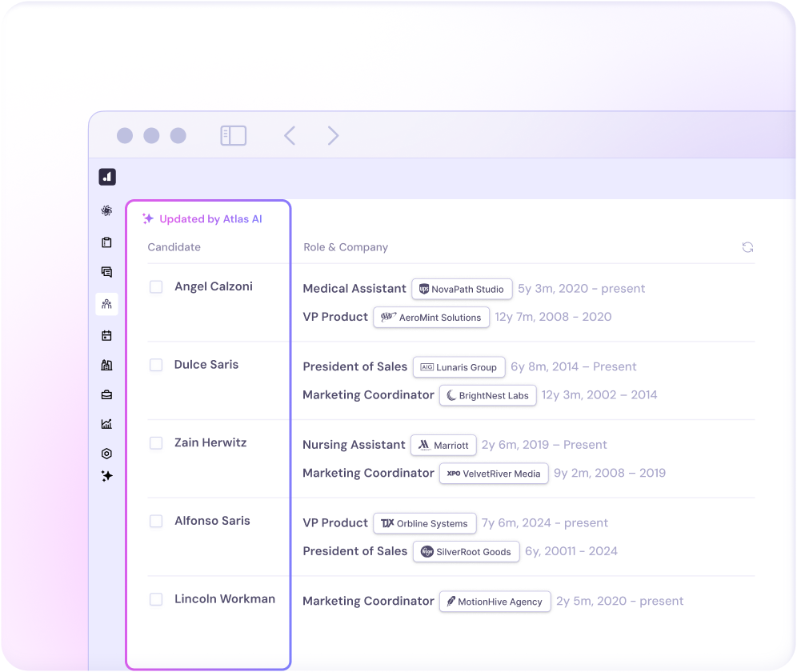Check the box for Angel Calzoni

click(156, 287)
